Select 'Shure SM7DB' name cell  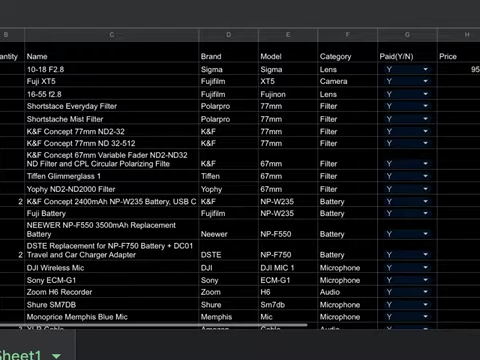pos(112,305)
